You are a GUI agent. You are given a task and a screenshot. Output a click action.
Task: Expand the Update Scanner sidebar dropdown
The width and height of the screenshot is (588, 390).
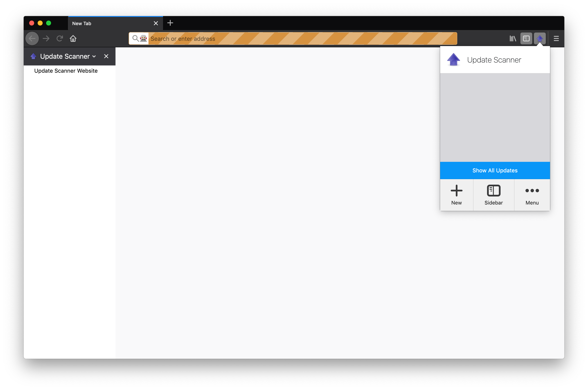coord(94,56)
